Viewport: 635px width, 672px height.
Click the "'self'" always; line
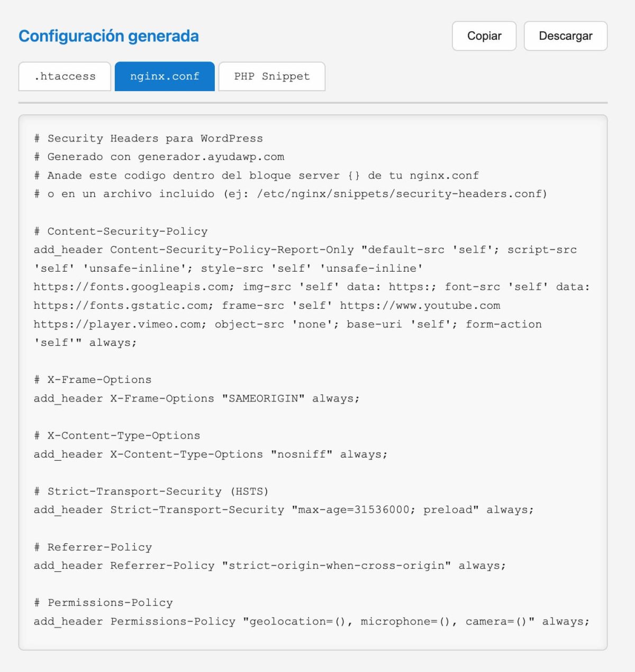click(x=85, y=343)
